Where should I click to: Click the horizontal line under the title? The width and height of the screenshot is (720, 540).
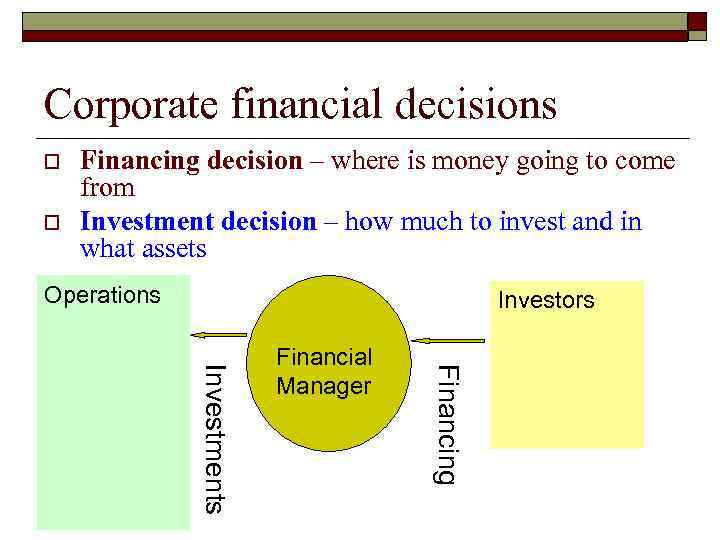(362, 138)
